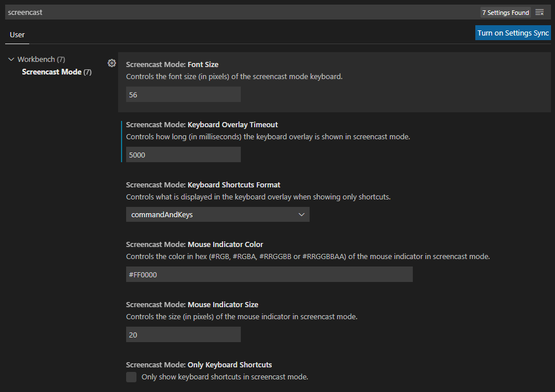Focus the settings search box containing 'screencast'
This screenshot has width=555, height=392.
coord(241,12)
